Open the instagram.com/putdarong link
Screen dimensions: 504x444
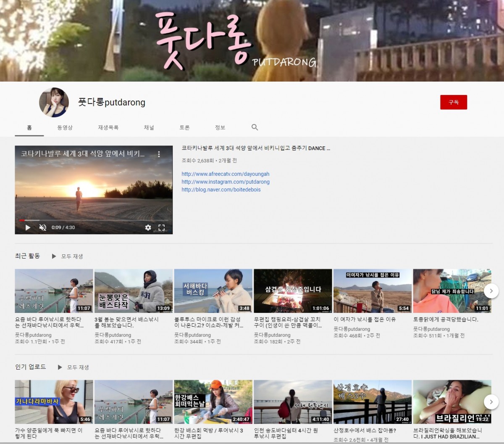tap(225, 182)
